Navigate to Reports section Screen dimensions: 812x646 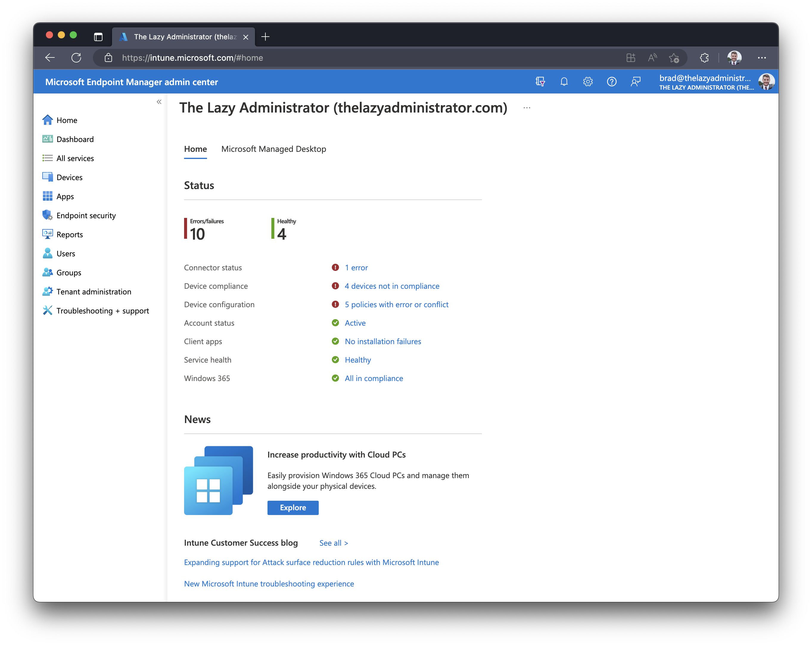point(69,234)
